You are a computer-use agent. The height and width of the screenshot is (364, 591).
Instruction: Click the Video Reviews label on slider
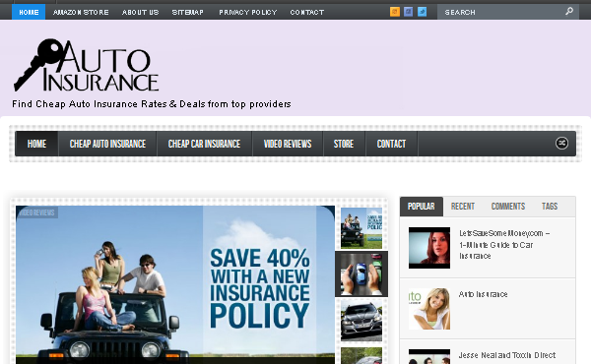(37, 212)
